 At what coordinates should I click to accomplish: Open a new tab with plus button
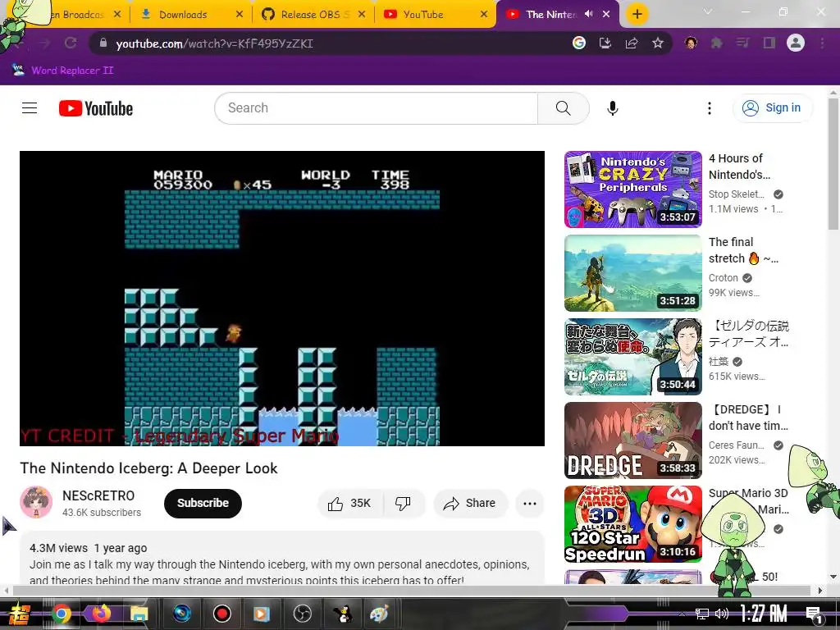(x=637, y=14)
